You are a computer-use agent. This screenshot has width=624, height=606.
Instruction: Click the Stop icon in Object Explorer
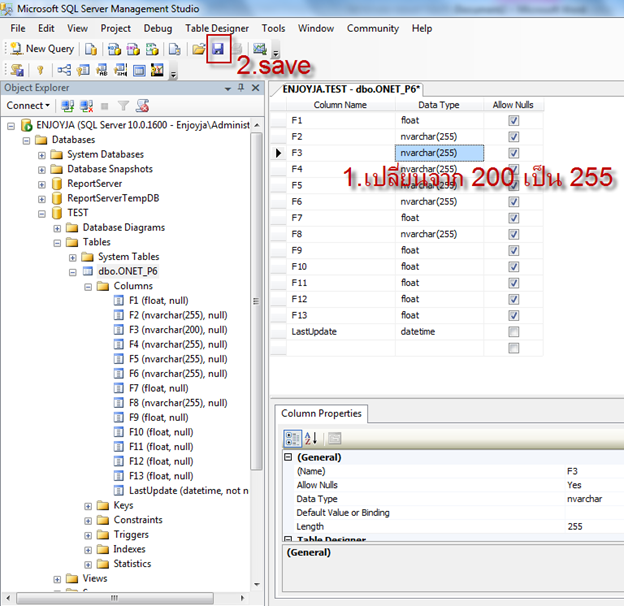click(105, 106)
